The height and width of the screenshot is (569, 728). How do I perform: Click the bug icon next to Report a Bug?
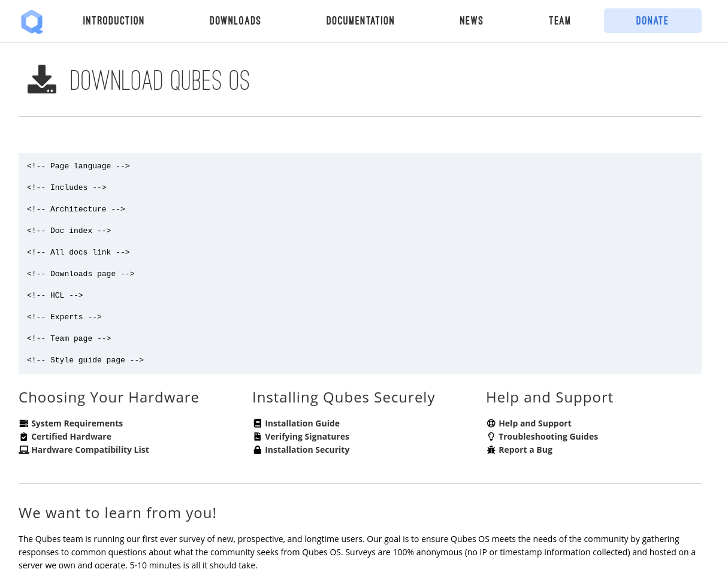coord(491,450)
